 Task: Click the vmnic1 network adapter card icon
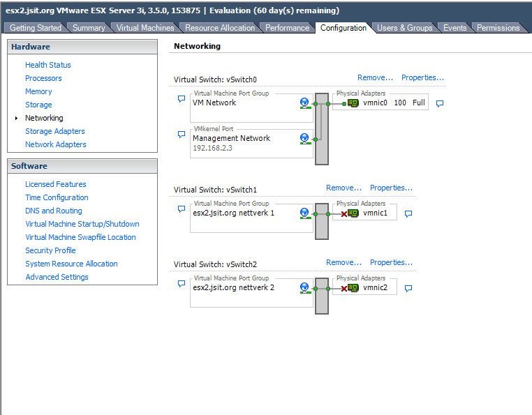353,213
